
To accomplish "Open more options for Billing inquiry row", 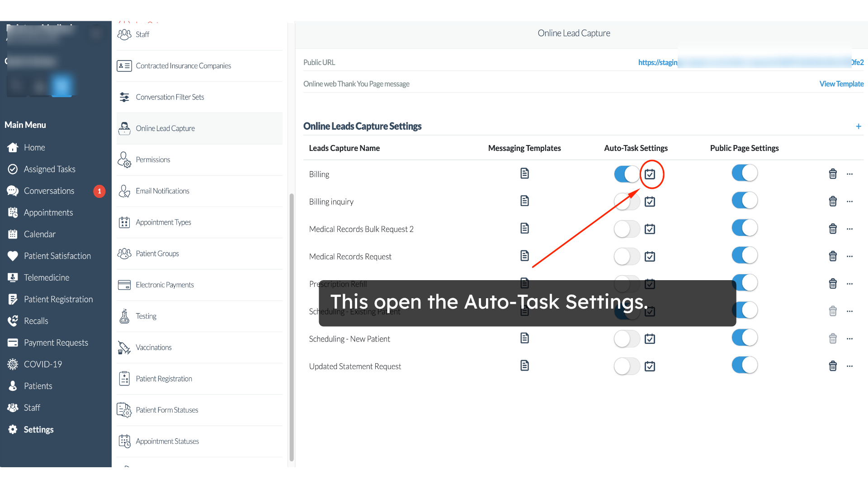I will [850, 202].
